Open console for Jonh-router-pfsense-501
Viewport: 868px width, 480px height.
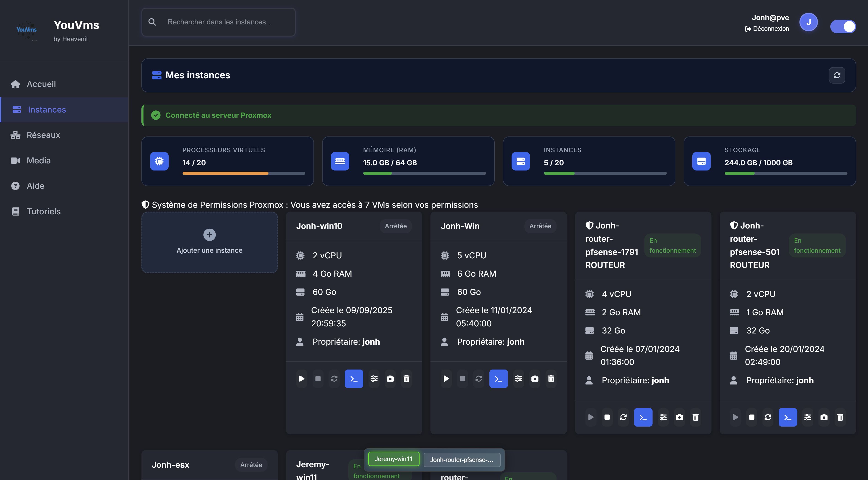pos(788,417)
